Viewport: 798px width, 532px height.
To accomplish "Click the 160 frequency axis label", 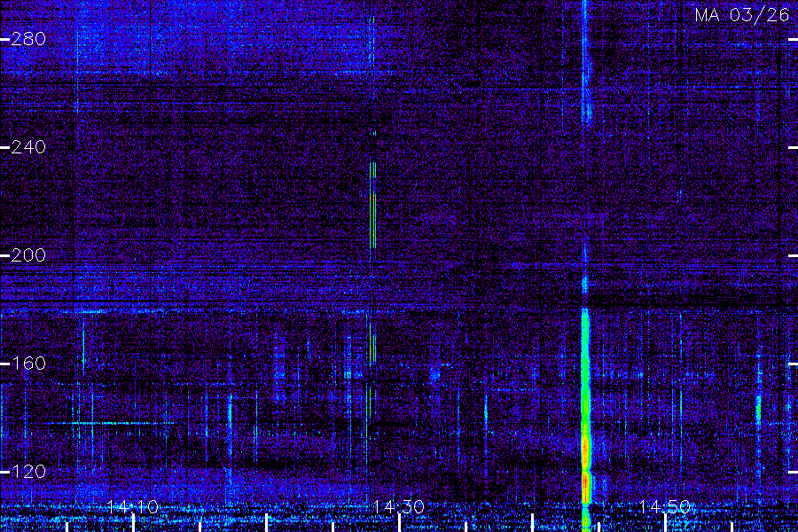I will 28,364.
